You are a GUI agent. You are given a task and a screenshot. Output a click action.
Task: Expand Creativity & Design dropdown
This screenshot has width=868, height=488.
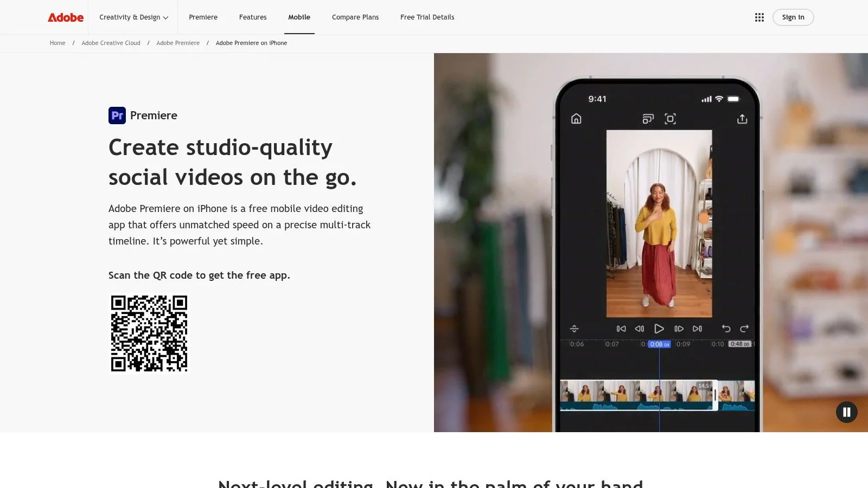click(133, 17)
